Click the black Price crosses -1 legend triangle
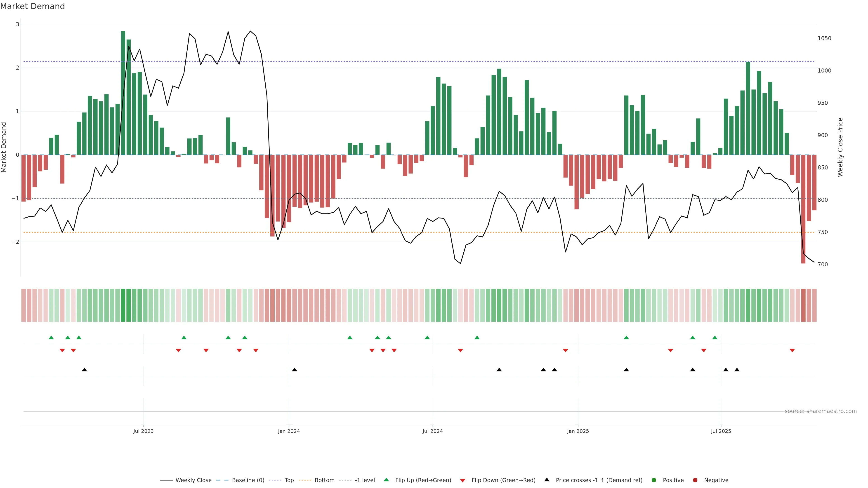868x488 pixels. click(547, 480)
